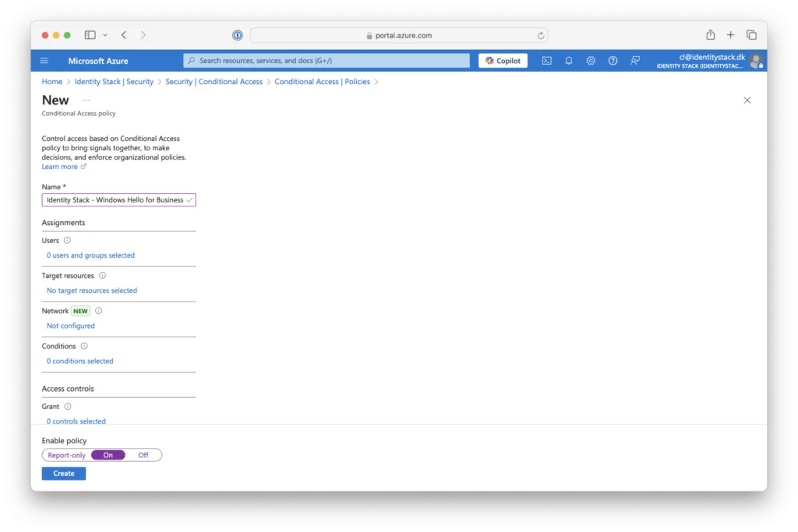Show info tooltip next to Network
Image resolution: width=798 pixels, height=532 pixels.
coord(99,311)
